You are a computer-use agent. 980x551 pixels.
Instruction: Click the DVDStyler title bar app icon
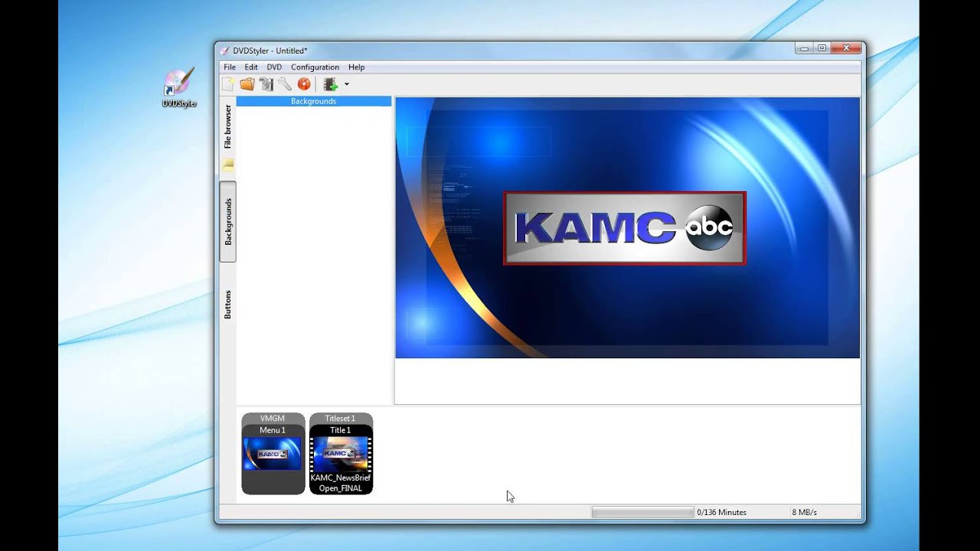pyautogui.click(x=224, y=51)
